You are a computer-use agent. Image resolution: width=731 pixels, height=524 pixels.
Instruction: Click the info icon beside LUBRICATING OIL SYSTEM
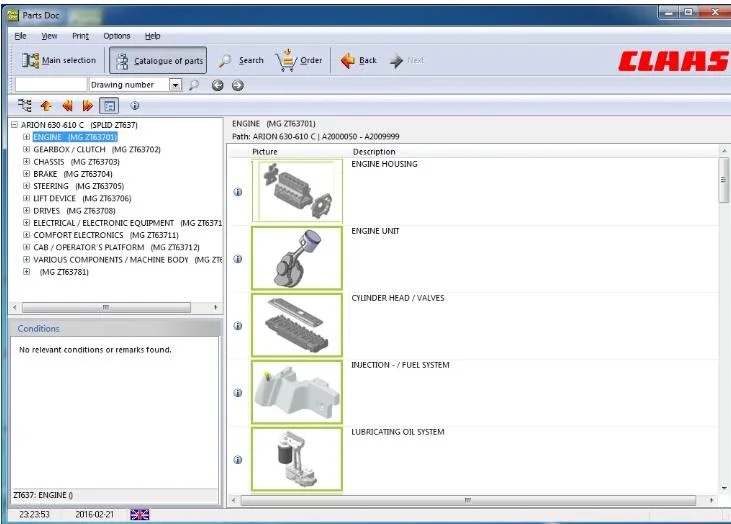[238, 460]
